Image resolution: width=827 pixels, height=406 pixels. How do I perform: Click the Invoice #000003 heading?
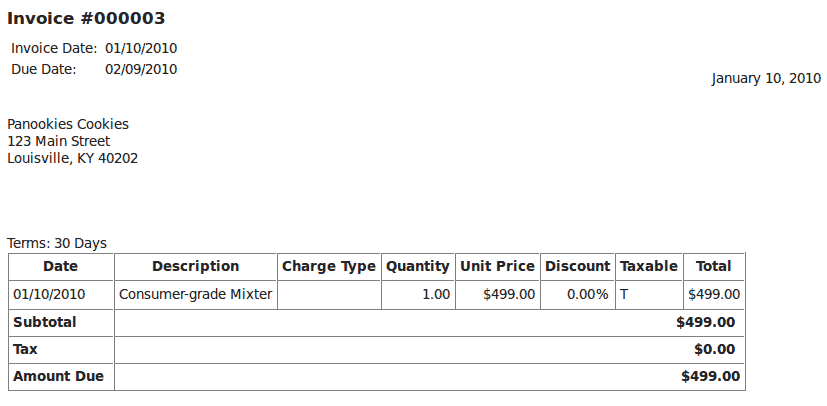pyautogui.click(x=86, y=18)
